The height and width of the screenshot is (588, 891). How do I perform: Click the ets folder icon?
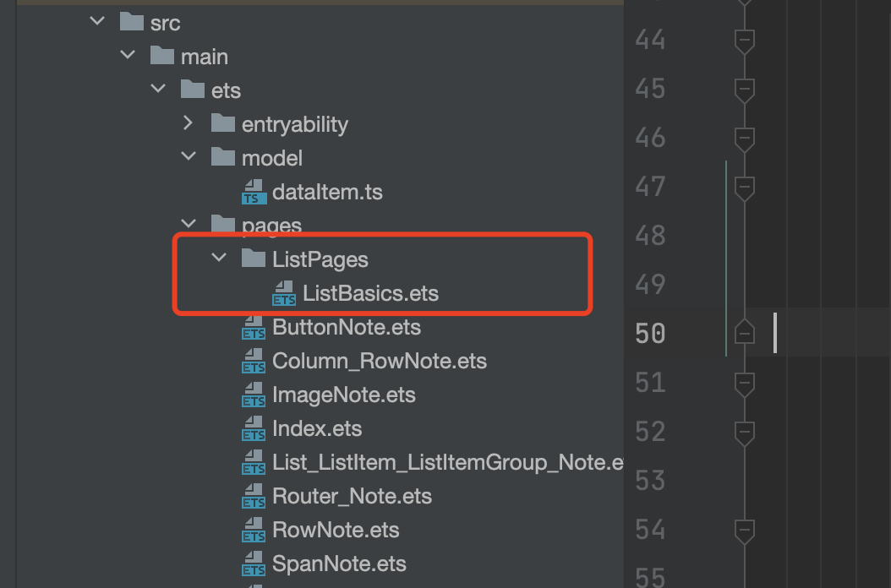click(x=193, y=90)
